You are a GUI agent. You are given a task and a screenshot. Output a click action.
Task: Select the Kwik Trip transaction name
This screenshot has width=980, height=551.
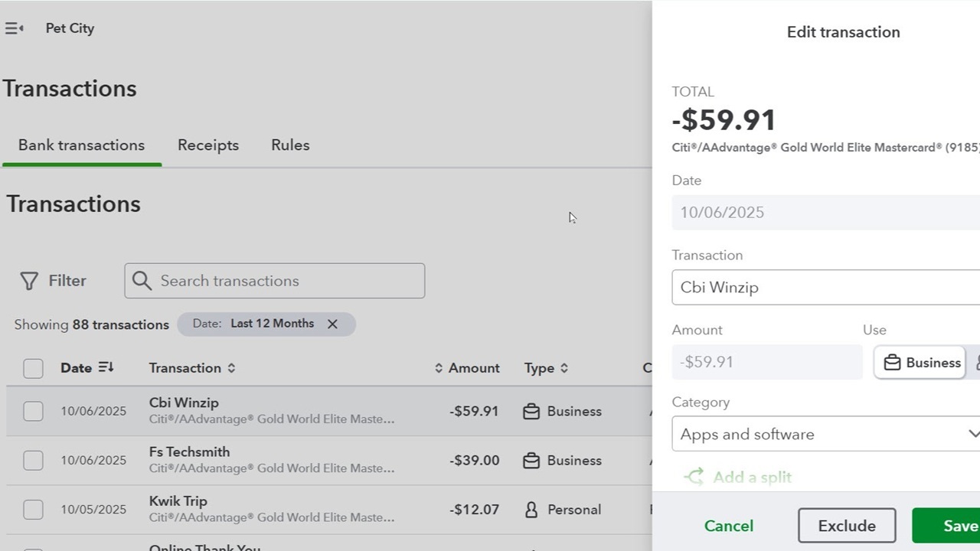coord(178,500)
